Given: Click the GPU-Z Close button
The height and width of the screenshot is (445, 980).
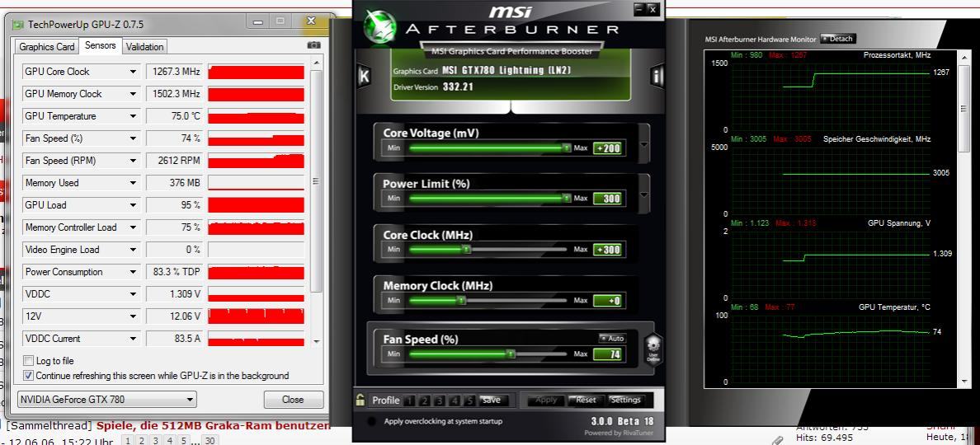Looking at the screenshot, I should tap(293, 400).
